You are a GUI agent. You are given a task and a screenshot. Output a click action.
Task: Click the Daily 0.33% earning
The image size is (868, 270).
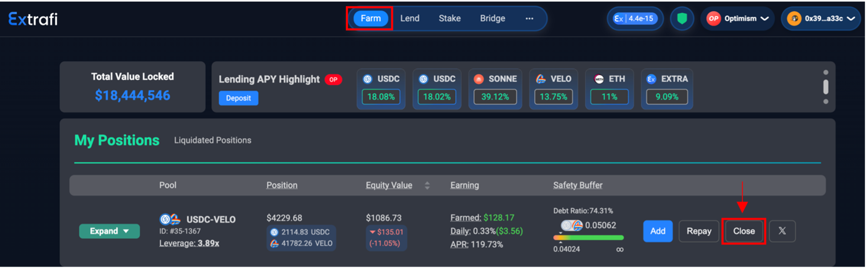pos(486,231)
